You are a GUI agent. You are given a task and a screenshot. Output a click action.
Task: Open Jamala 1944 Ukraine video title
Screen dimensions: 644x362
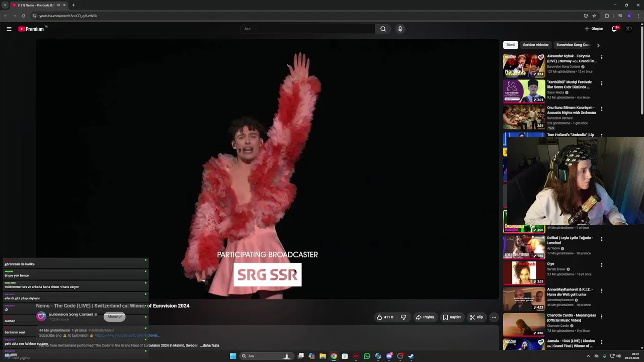click(x=571, y=343)
